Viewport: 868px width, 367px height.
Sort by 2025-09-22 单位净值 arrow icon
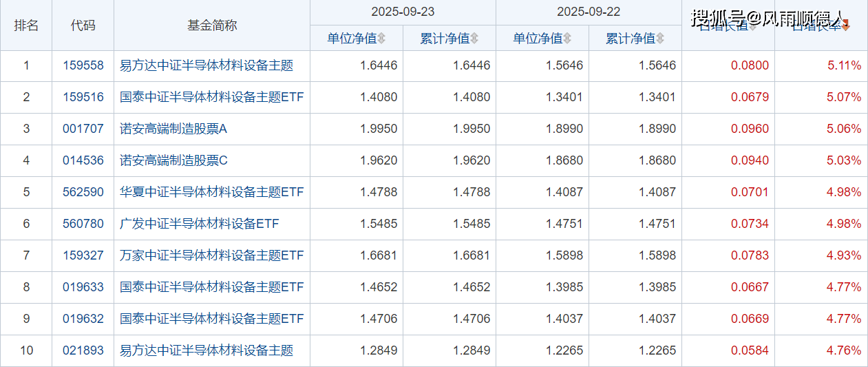(567, 39)
